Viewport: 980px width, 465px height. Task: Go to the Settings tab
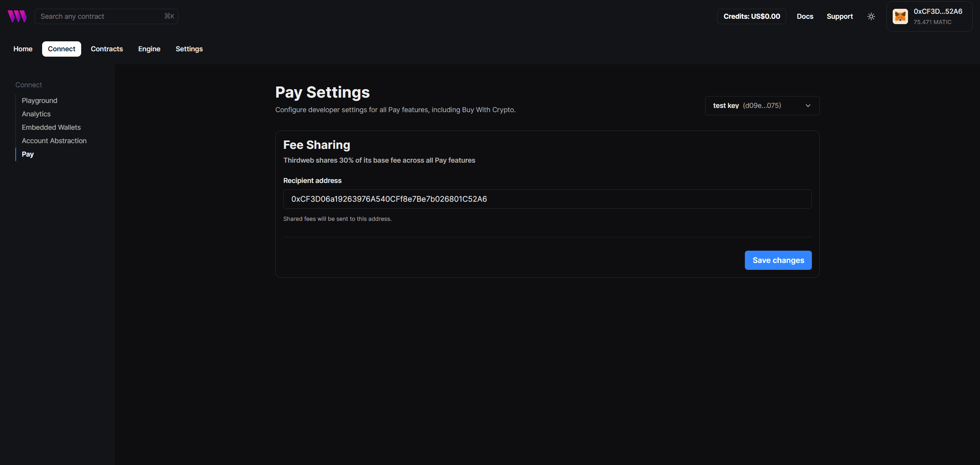tap(189, 49)
